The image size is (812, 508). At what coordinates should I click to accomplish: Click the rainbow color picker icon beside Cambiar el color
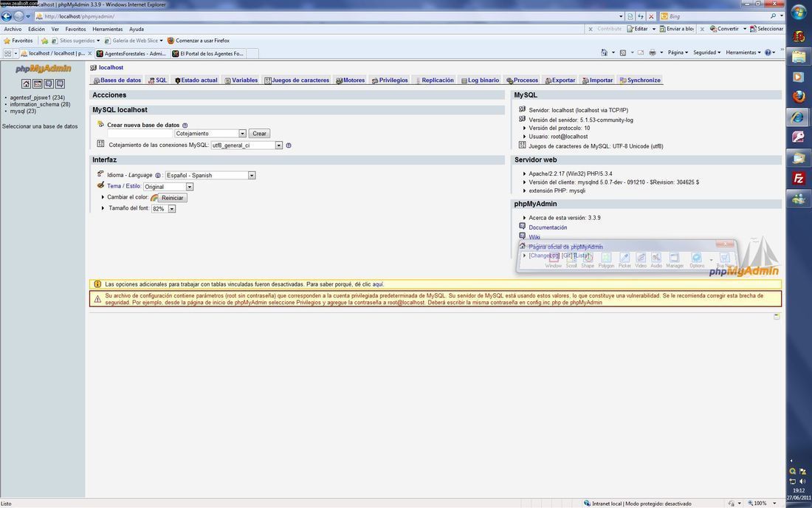(154, 198)
